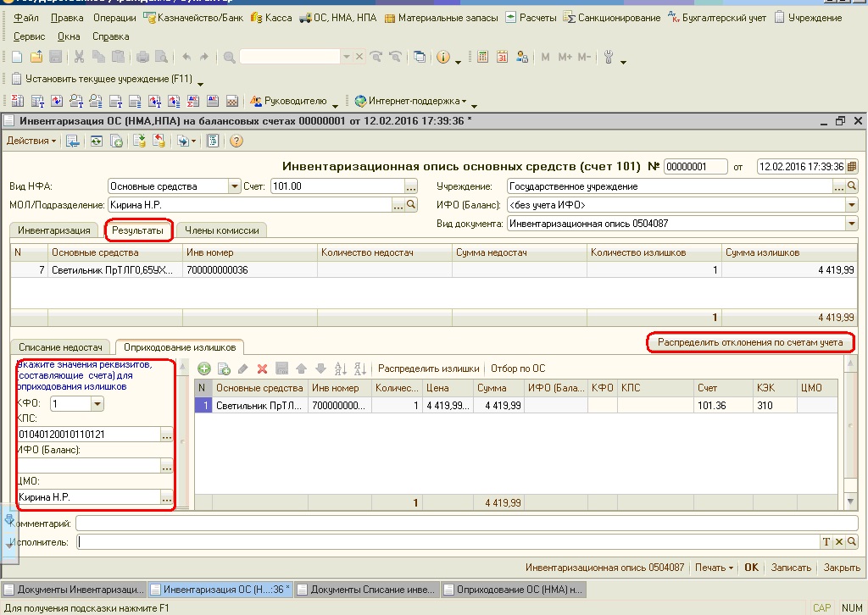Screen dimensions: 868x615
Task: Open the КФО dropdown list
Action: pyautogui.click(x=97, y=404)
